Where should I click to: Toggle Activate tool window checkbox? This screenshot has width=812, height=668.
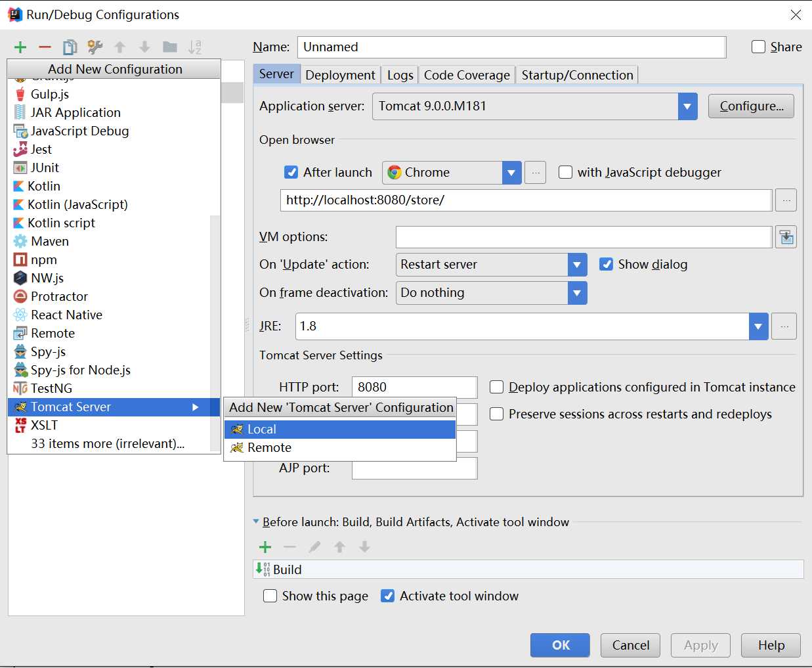388,596
